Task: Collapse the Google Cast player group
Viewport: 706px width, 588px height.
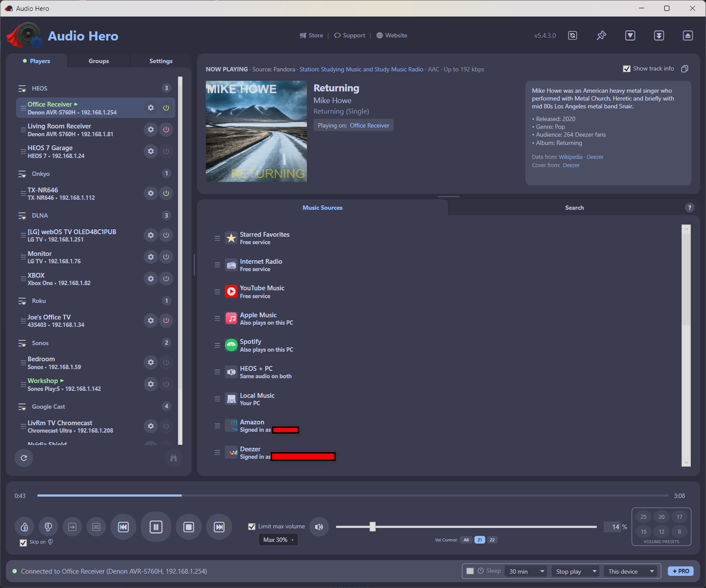Action: point(22,407)
